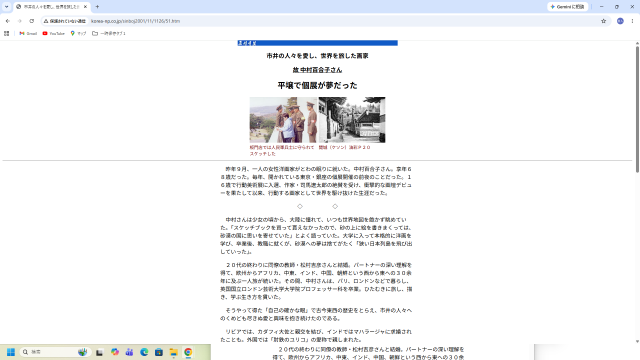Open Microsoft Edge from taskbar
The image size is (640, 360).
pos(144,352)
